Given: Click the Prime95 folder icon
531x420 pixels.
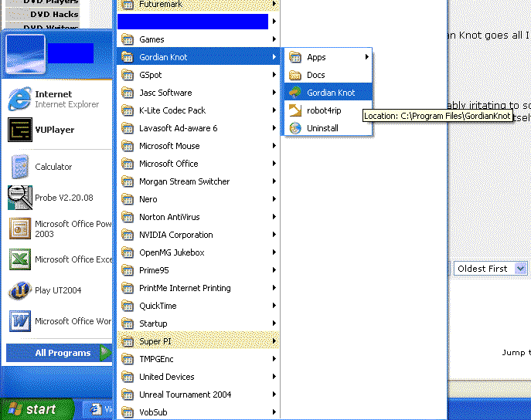Looking at the screenshot, I should pyautogui.click(x=128, y=270).
